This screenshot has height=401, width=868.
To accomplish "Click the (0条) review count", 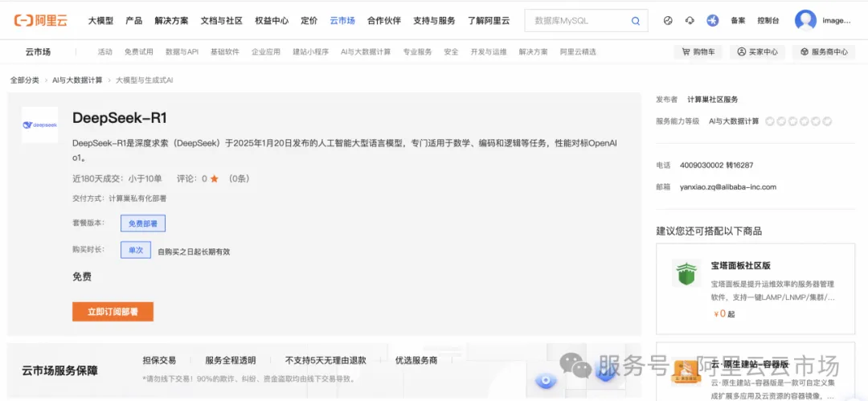I will click(240, 179).
